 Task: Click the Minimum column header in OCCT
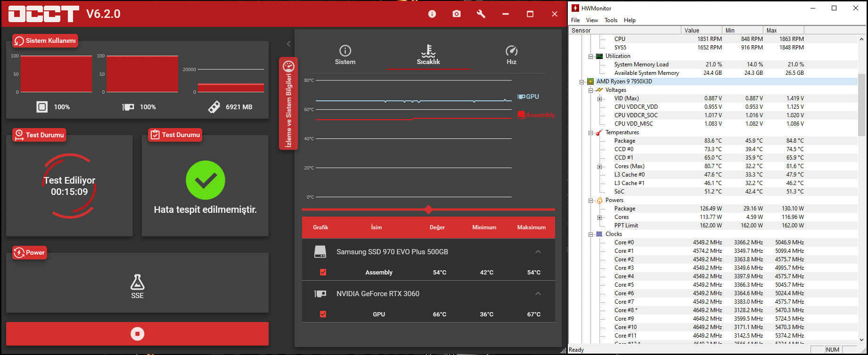[x=484, y=227]
